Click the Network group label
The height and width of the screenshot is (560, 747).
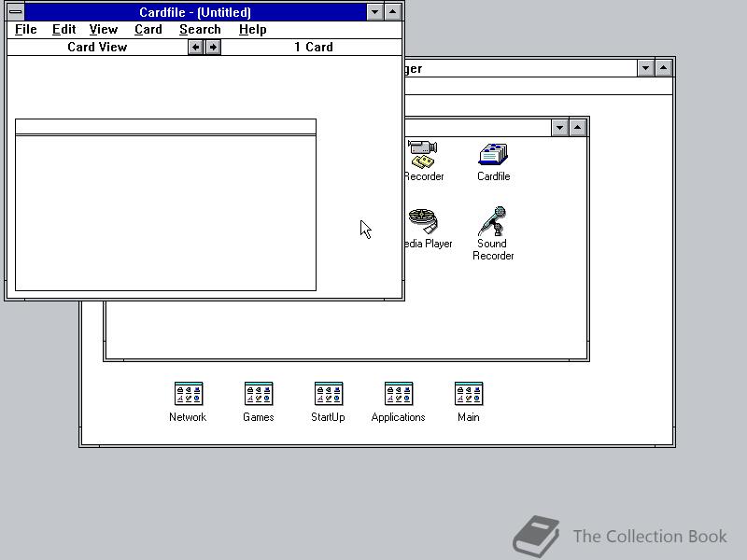pos(188,417)
